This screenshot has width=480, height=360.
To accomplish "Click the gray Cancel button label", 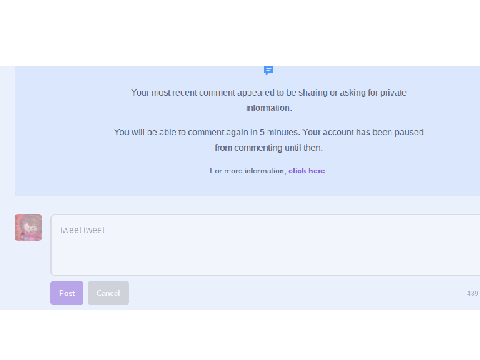I will pos(108,293).
